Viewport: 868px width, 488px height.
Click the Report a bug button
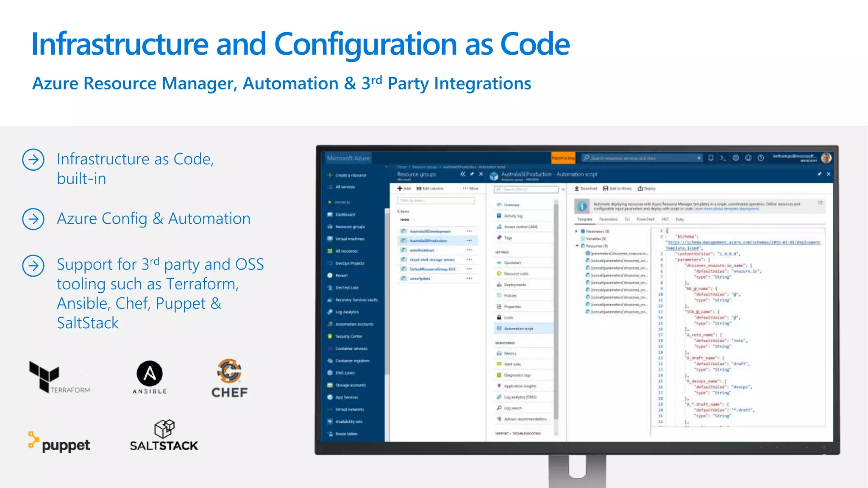pyautogui.click(x=563, y=158)
